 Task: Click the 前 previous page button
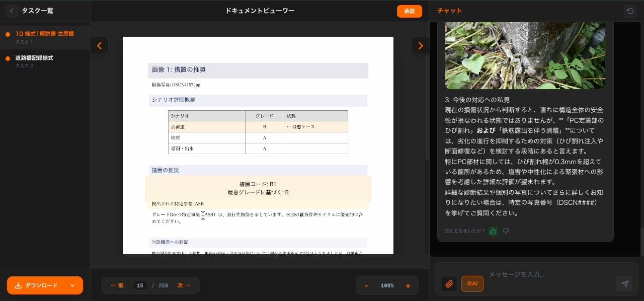tap(117, 285)
